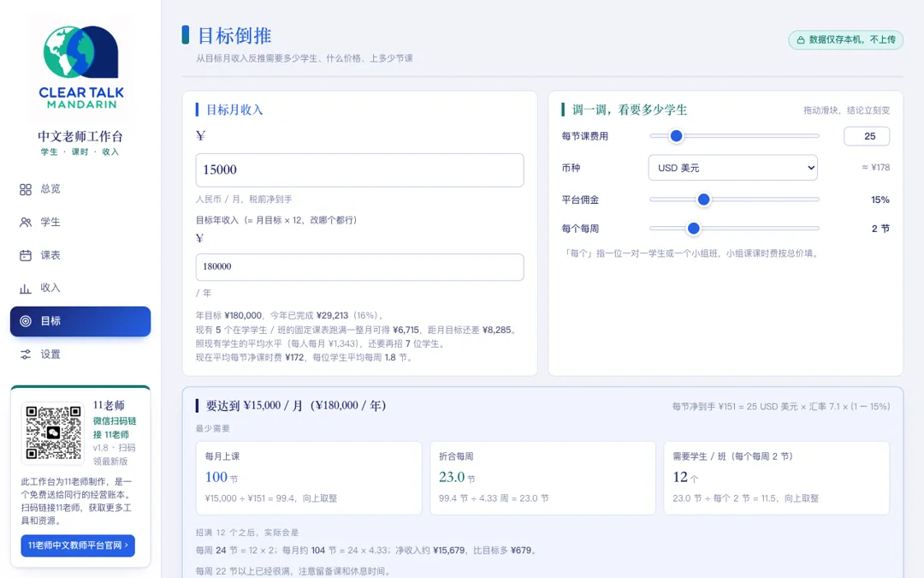The height and width of the screenshot is (578, 924).
Task: Click the ≈ ¥178 converted price text
Action: (x=876, y=168)
